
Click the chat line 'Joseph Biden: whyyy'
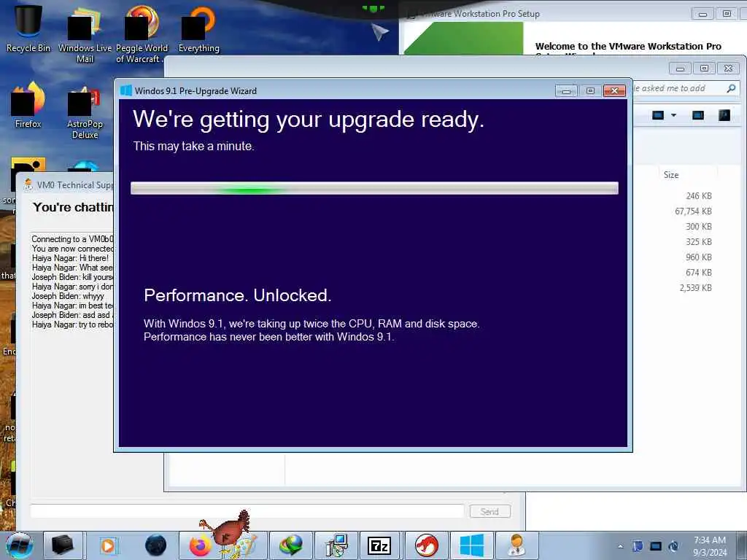[x=68, y=296]
